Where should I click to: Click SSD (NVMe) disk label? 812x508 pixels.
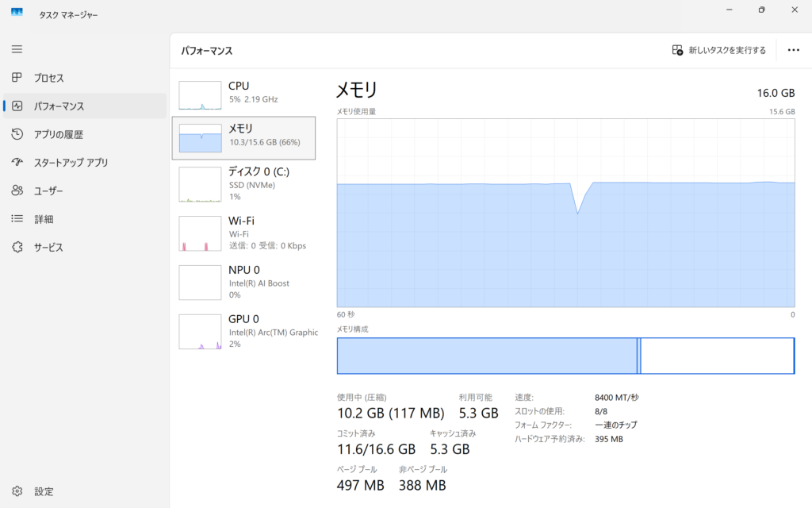[x=251, y=185]
